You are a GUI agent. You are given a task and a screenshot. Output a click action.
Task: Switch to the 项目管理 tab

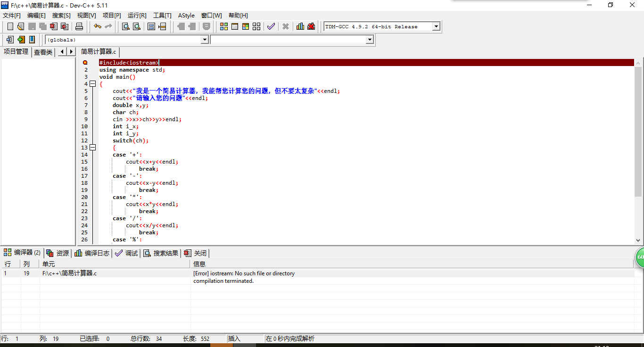(x=16, y=51)
